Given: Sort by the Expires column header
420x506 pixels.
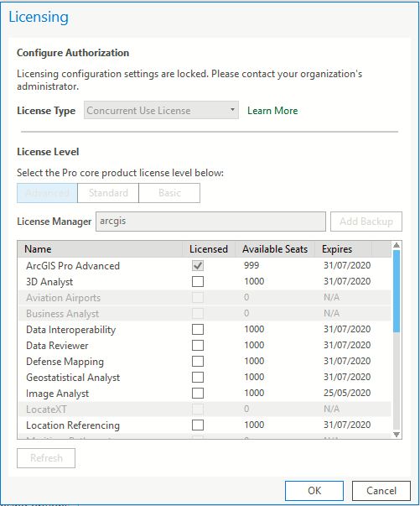Looking at the screenshot, I should 343,249.
